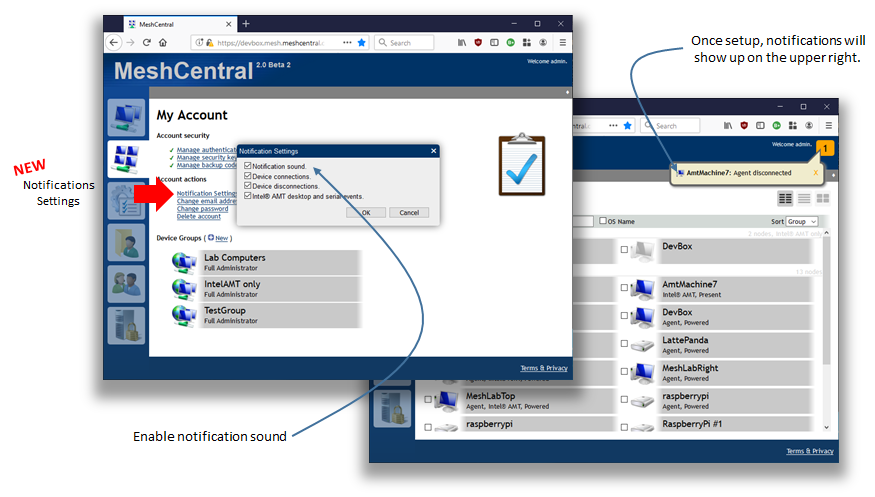The image size is (875, 497).
Task: Select My Account sidebar icon in front window
Action: point(127,159)
